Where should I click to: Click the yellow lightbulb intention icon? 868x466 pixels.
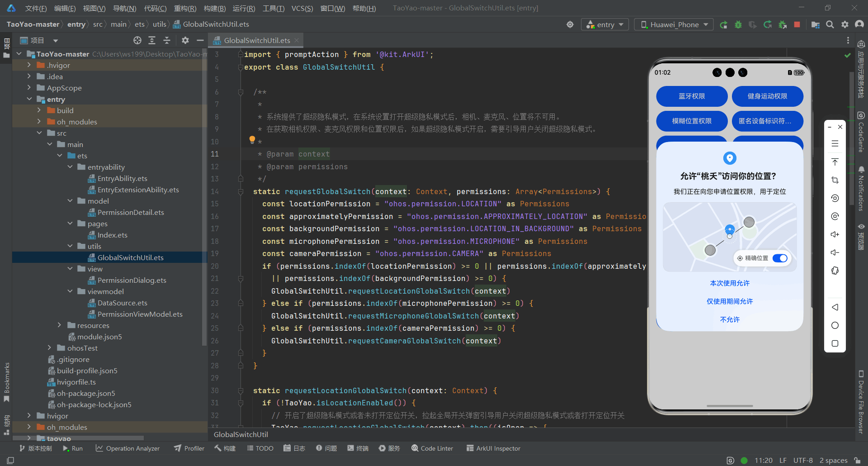(x=252, y=140)
